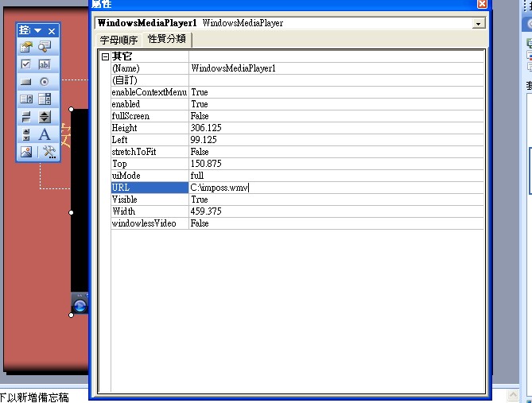532x403 pixels.
Task: Click the Visible value True
Action: pyautogui.click(x=200, y=200)
